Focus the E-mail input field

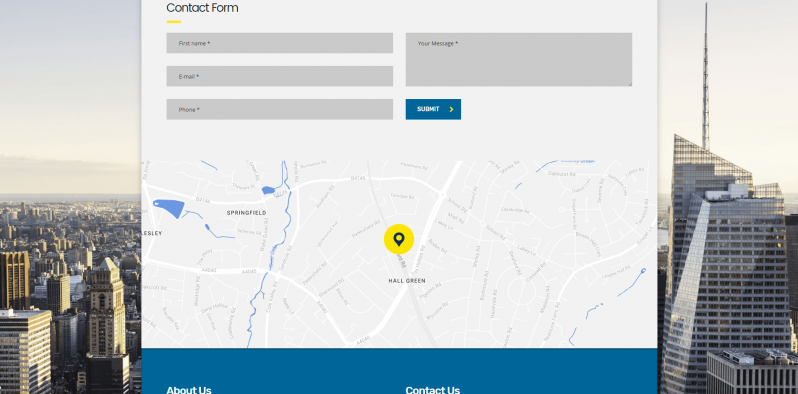click(279, 76)
